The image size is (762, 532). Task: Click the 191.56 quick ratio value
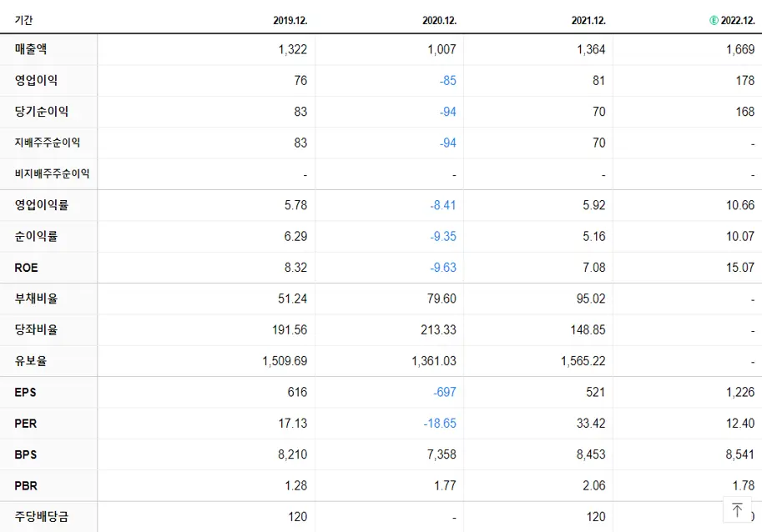(290, 330)
